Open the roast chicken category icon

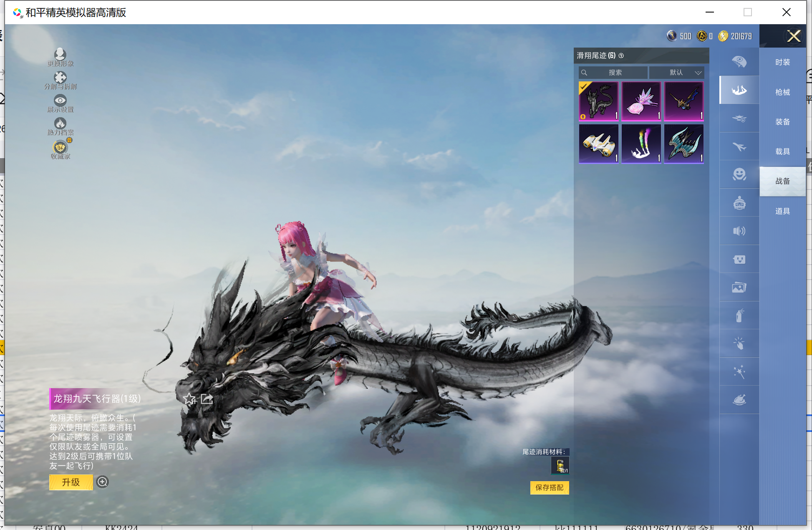pyautogui.click(x=739, y=400)
